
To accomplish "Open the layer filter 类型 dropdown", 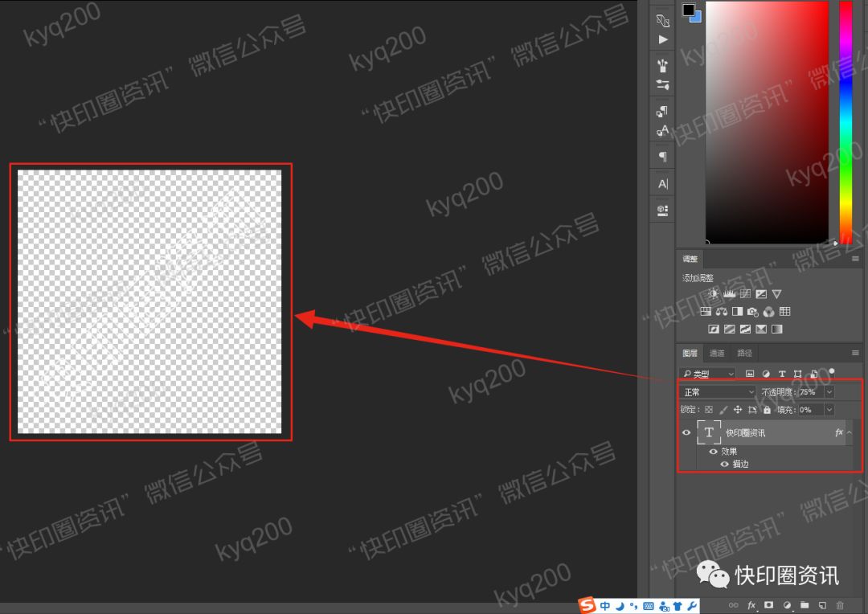I will (707, 374).
